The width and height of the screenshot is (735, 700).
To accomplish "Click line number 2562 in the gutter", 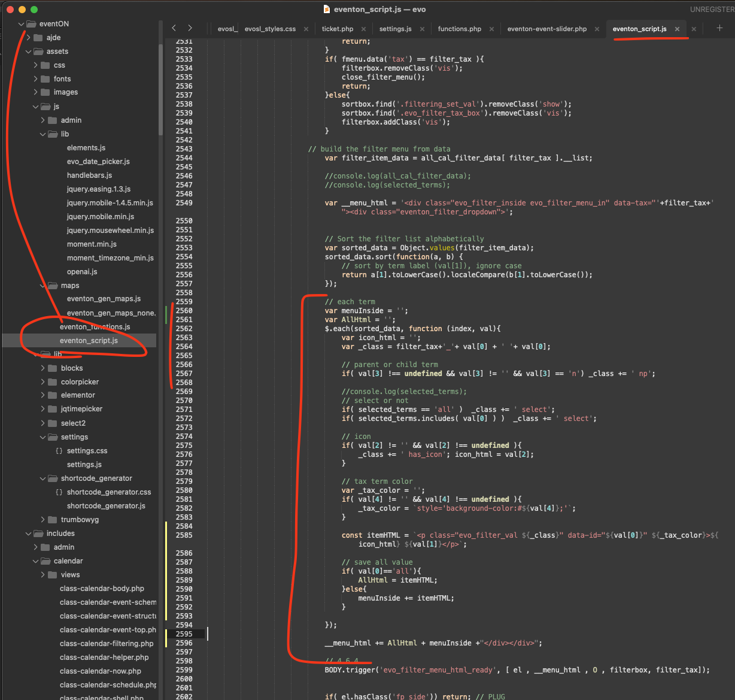I will [x=184, y=329].
